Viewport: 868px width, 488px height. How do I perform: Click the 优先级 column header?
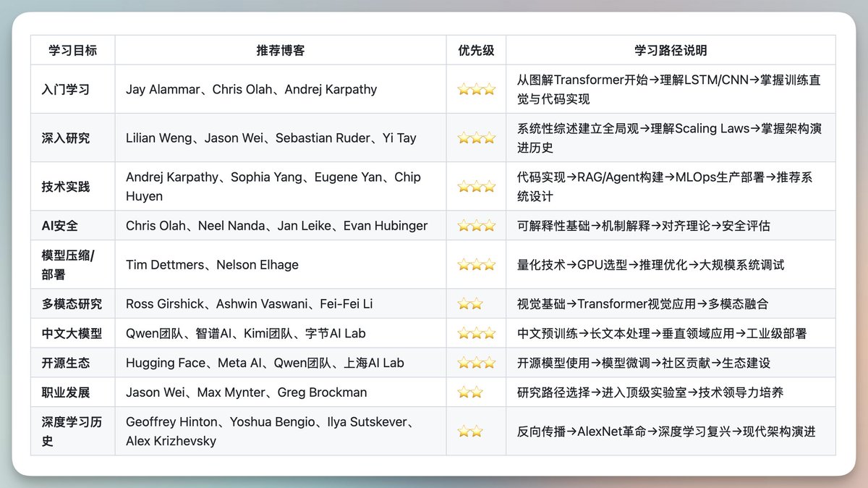[476, 51]
